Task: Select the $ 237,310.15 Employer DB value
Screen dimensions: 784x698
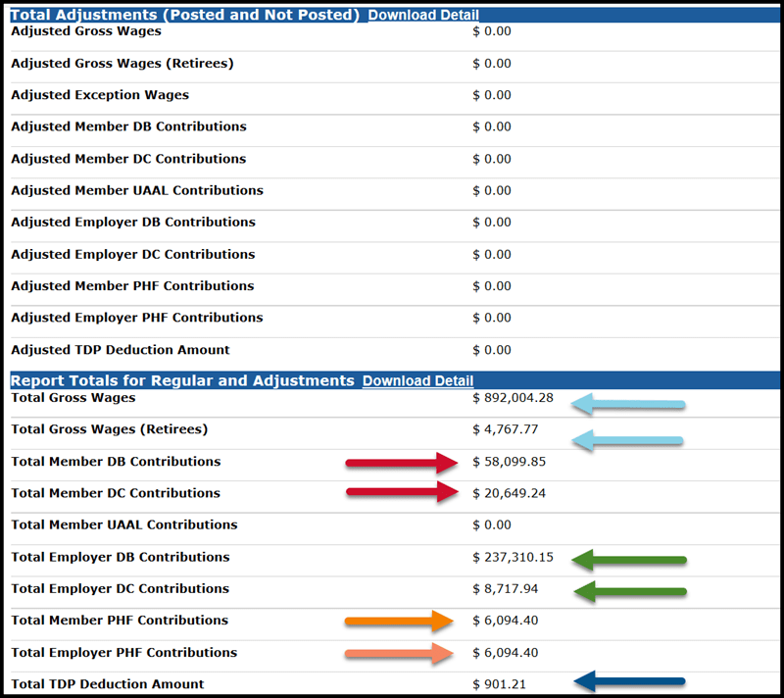Action: pos(513,557)
